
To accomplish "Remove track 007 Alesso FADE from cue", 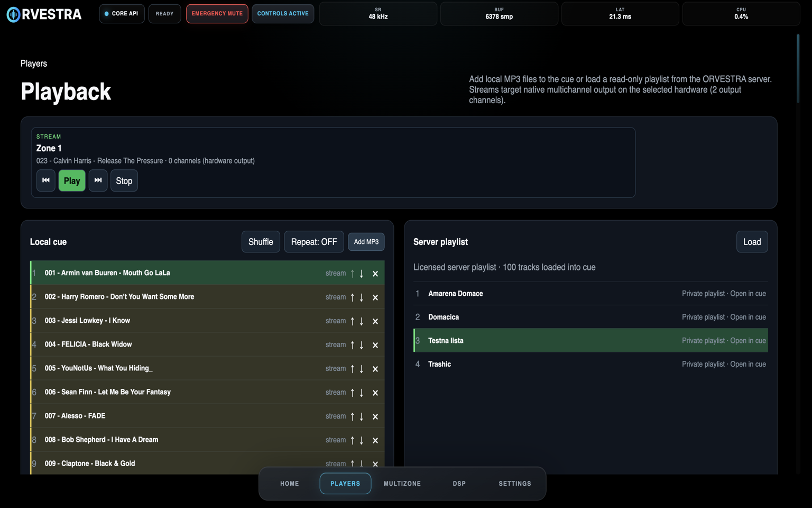I will tap(375, 416).
